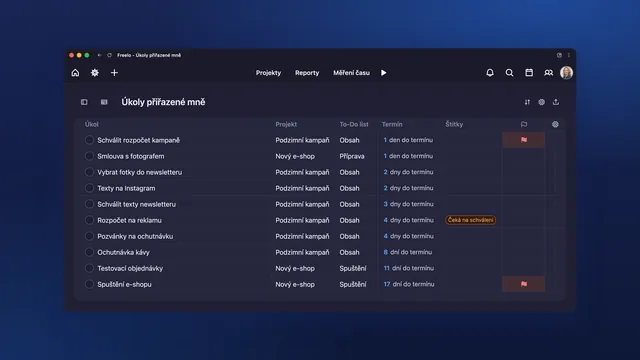Click '11 dní do termínu' deadline
Screen dimensions: 640x360
pyautogui.click(x=409, y=268)
